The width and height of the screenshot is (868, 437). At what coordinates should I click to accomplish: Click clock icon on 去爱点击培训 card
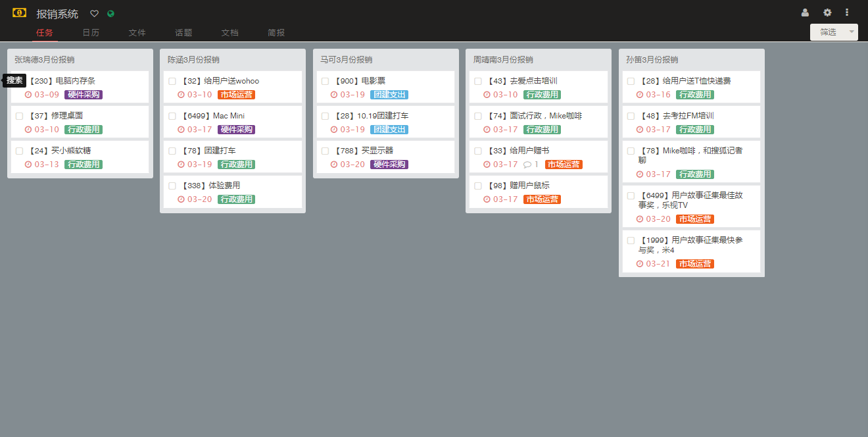click(x=487, y=95)
